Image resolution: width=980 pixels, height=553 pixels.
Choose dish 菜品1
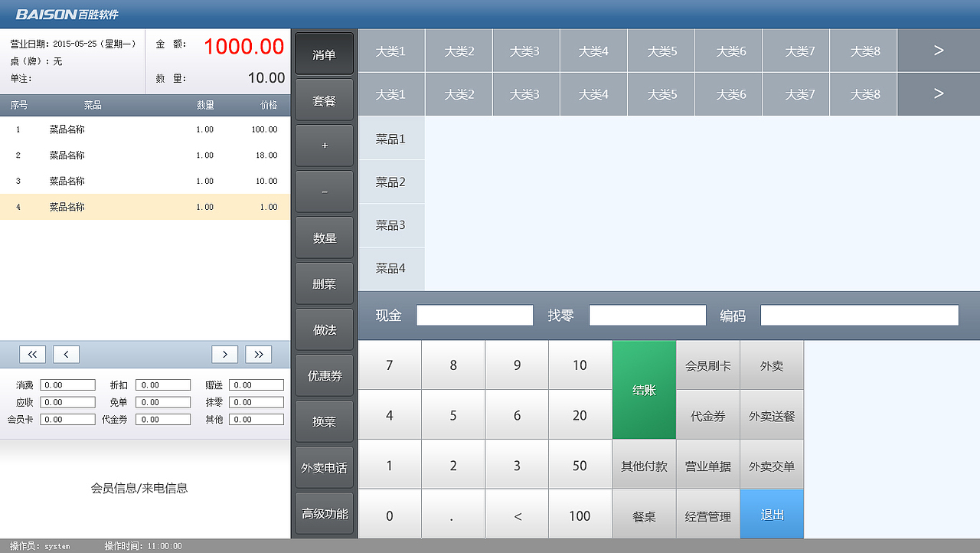(x=391, y=139)
